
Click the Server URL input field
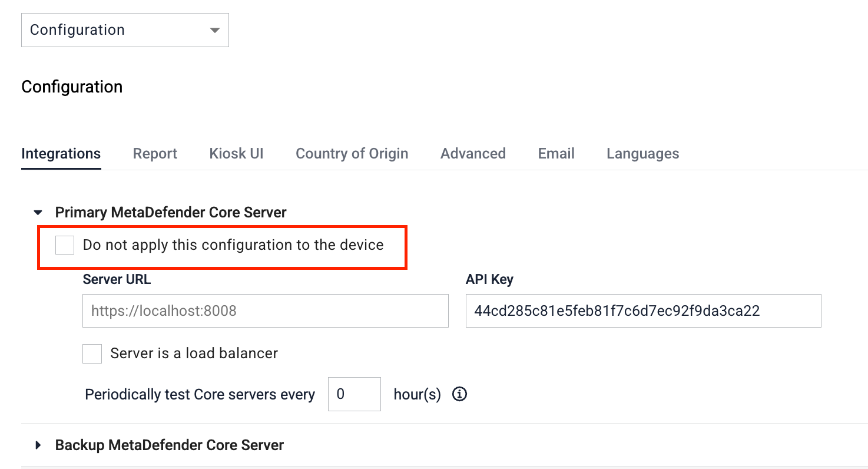pyautogui.click(x=266, y=311)
